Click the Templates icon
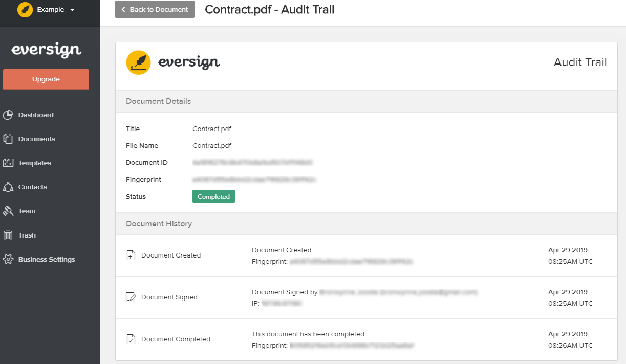This screenshot has height=364, width=626. tap(8, 163)
